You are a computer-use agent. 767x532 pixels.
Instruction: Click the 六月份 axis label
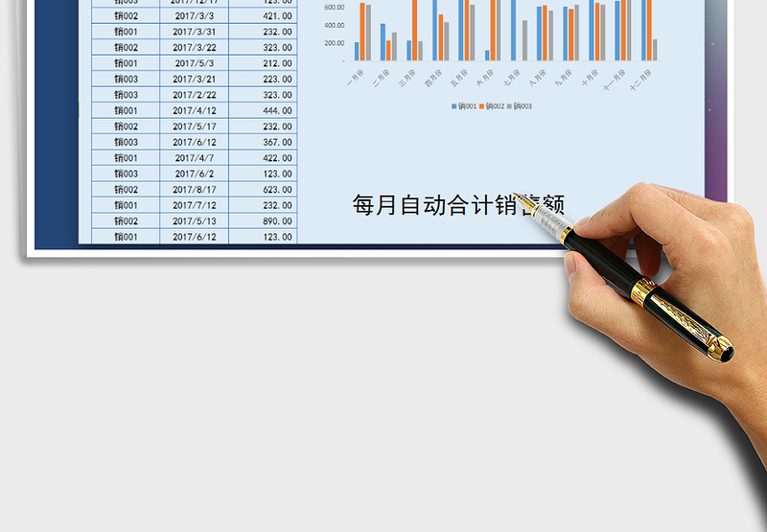pos(485,78)
